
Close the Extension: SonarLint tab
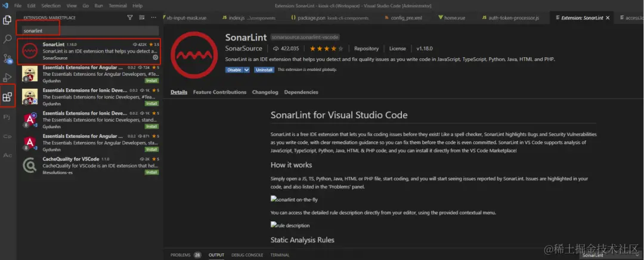tap(608, 18)
